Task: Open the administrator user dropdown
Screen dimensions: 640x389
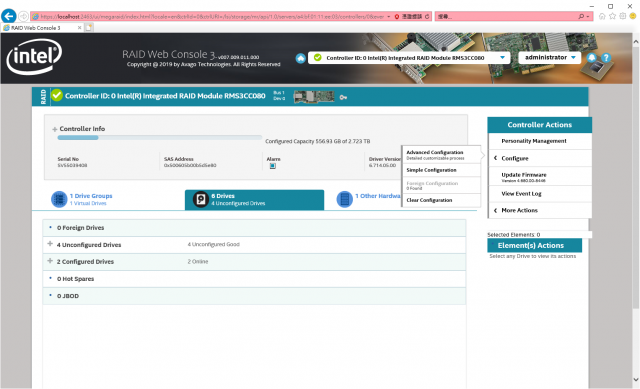Action: (x=550, y=58)
